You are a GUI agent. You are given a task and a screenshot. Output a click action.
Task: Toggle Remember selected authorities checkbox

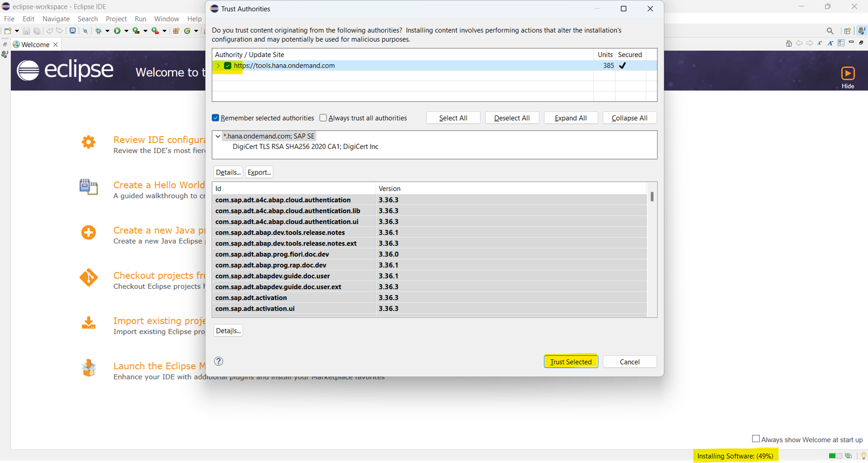click(x=215, y=118)
